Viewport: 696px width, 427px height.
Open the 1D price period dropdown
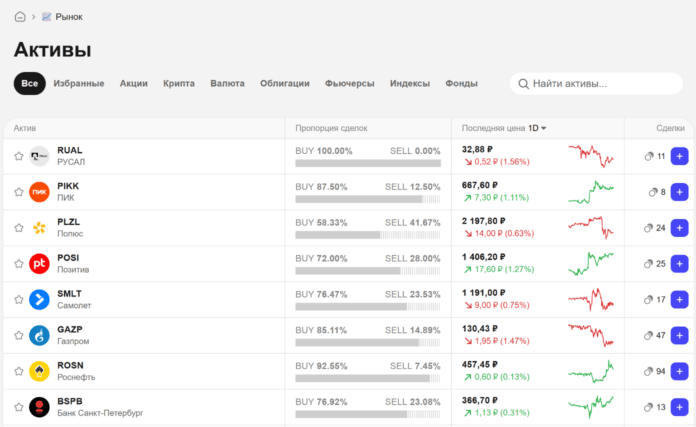pyautogui.click(x=537, y=128)
